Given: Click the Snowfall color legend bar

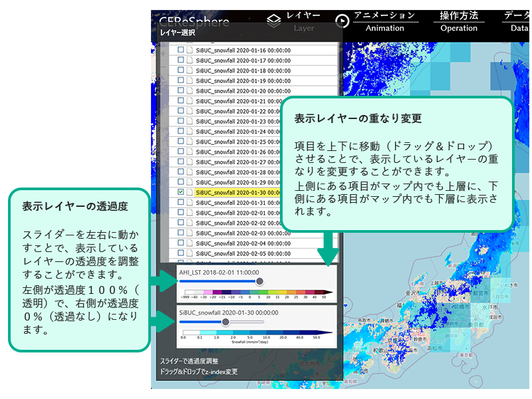Looking at the screenshot, I should click(257, 332).
